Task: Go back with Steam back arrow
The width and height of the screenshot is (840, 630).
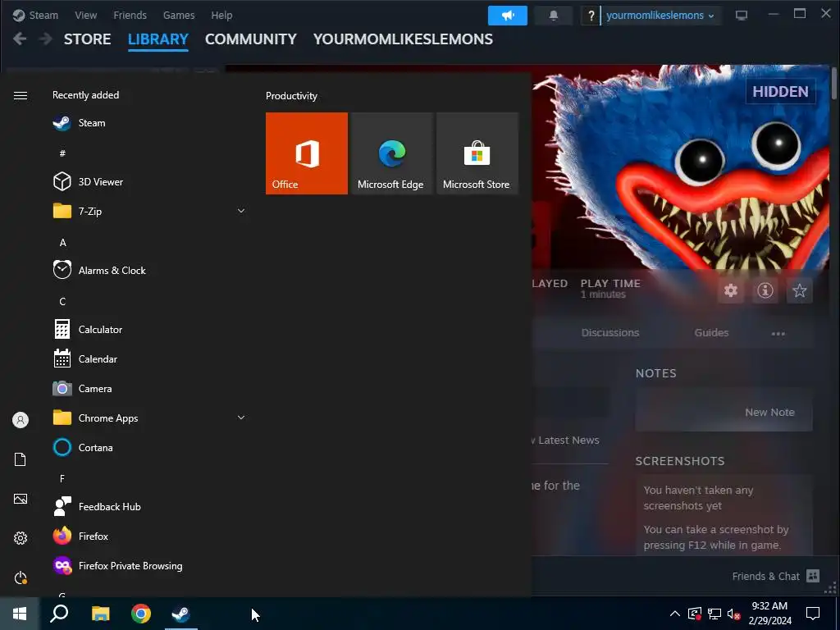Action: (x=20, y=39)
